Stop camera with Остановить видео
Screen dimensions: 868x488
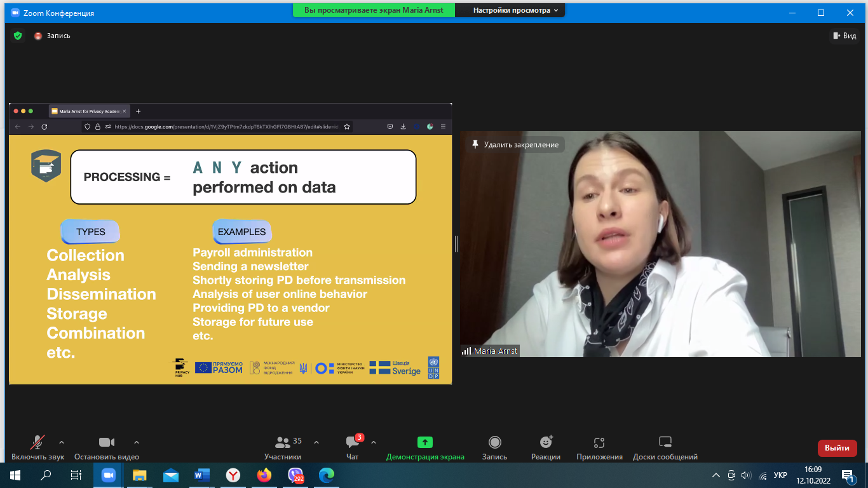106,442
